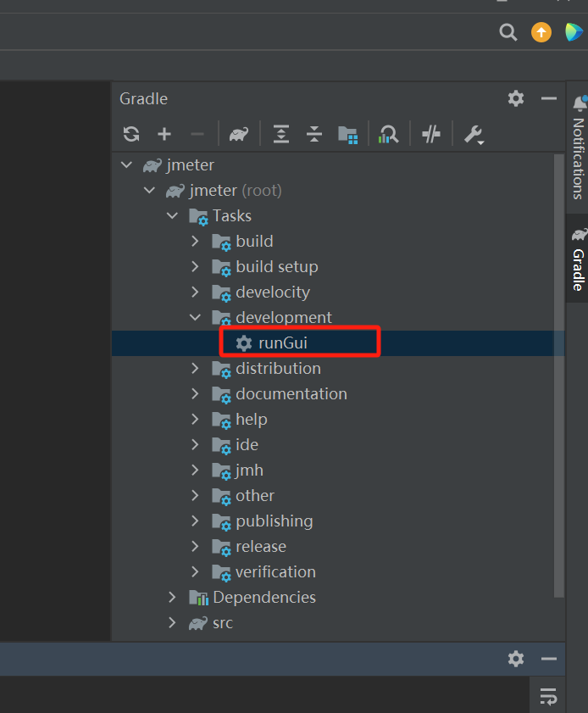
Task: Hide the bottom tool window
Action: tap(549, 659)
